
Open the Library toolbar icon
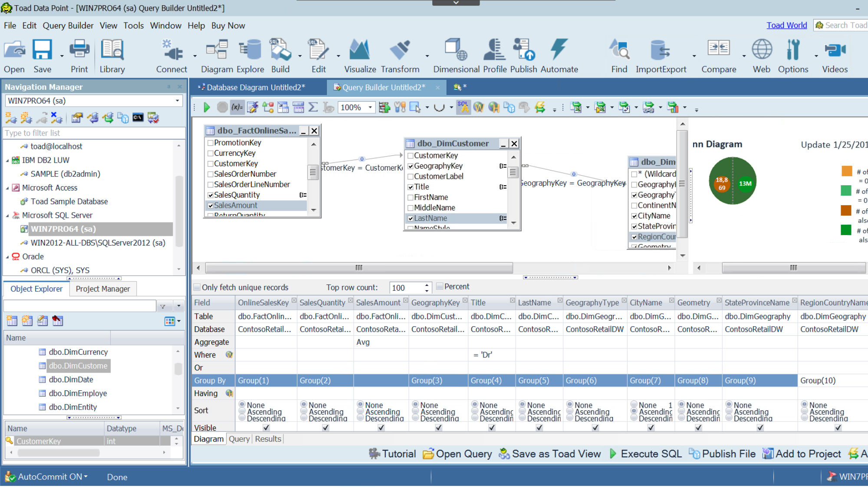tap(112, 50)
